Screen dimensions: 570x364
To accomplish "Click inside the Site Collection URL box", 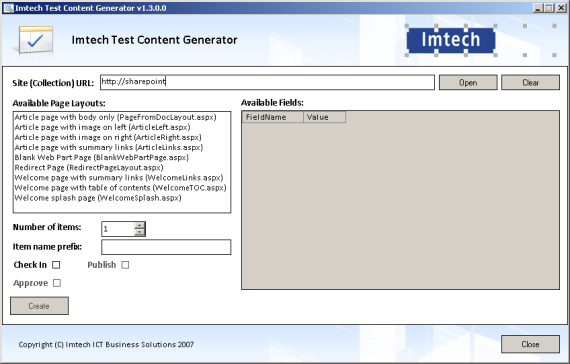I will (267, 82).
